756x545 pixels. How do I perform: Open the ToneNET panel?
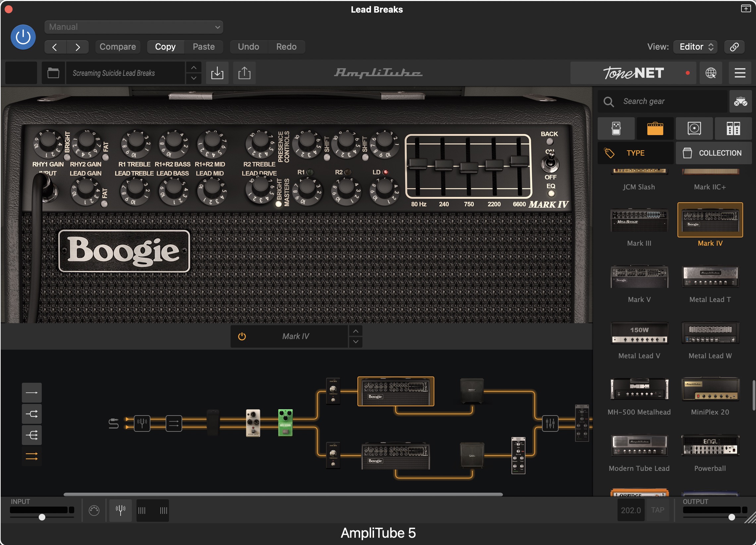633,73
